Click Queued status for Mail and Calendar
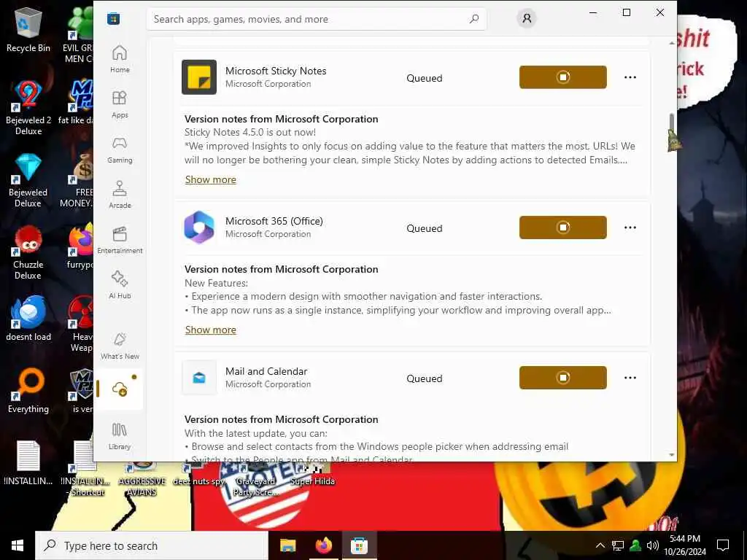The width and height of the screenshot is (747, 560). [x=424, y=378]
